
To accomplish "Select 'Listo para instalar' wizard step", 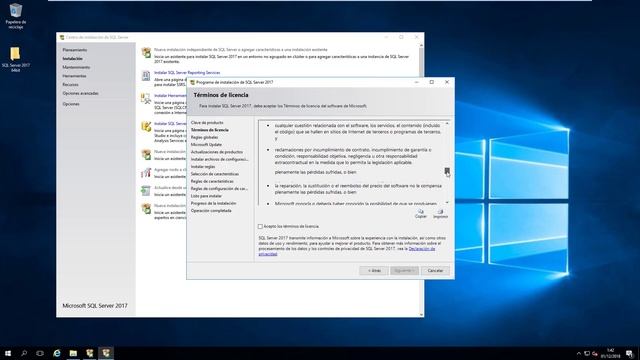I will 206,196.
